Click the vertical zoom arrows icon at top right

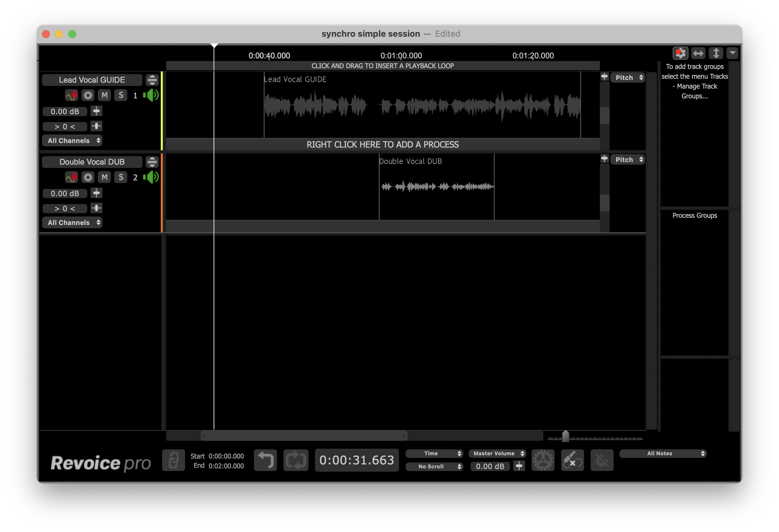point(716,53)
